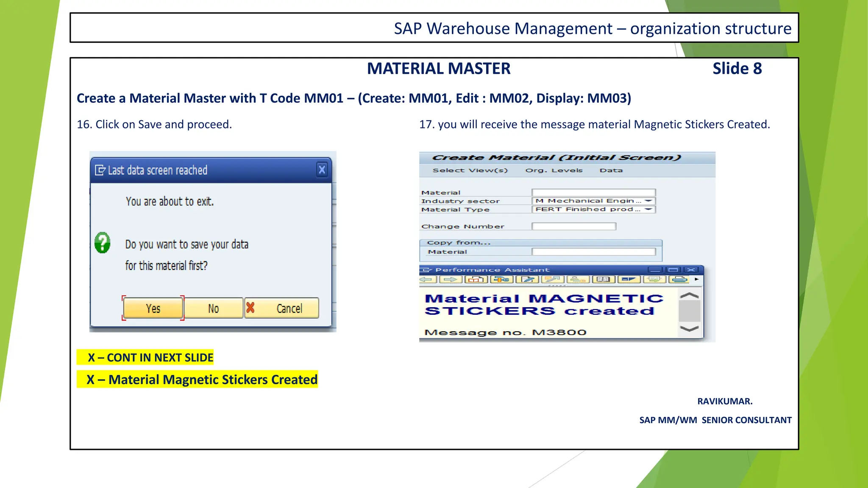Click Cancel in the Last data screen dialog

point(282,308)
